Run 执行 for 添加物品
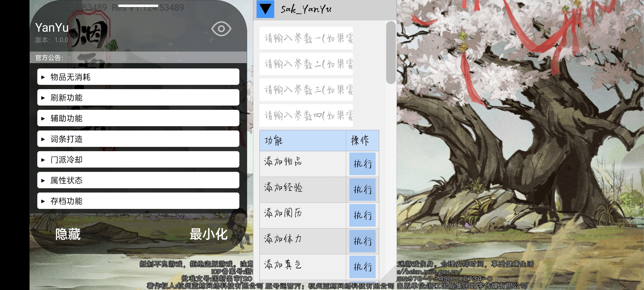The height and width of the screenshot is (290, 644). tap(363, 164)
